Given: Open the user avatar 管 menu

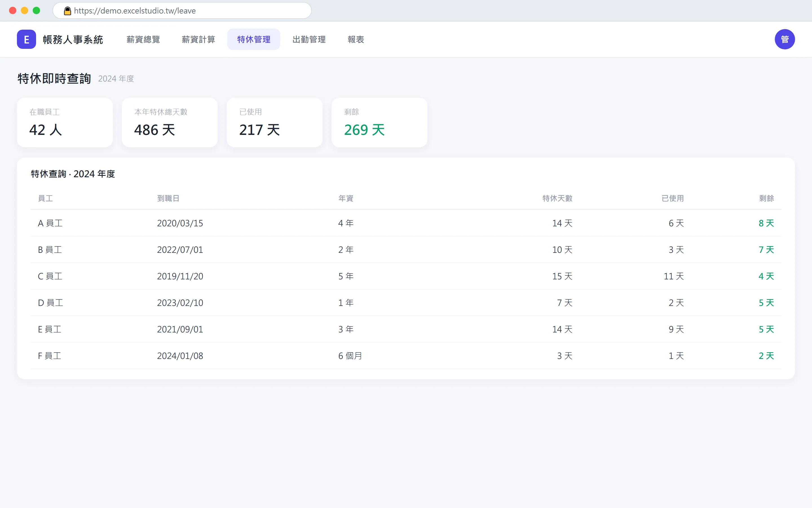Looking at the screenshot, I should (x=784, y=39).
